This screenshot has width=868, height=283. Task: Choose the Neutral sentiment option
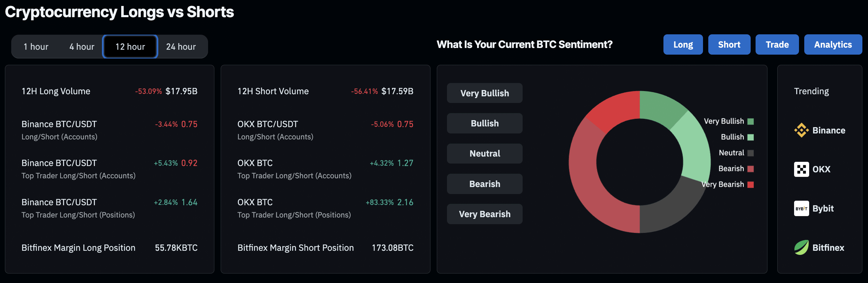tap(484, 153)
